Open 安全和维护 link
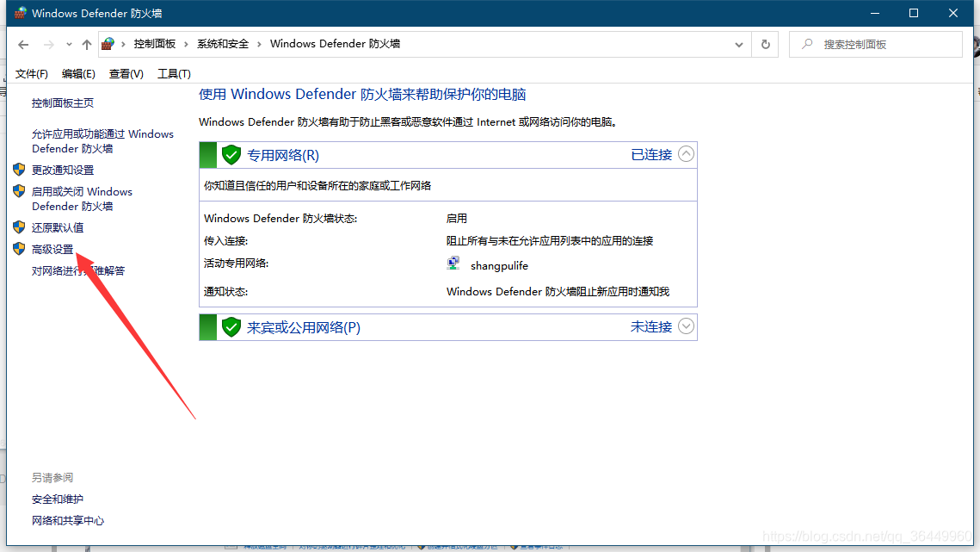This screenshot has height=552, width=980. (x=58, y=499)
